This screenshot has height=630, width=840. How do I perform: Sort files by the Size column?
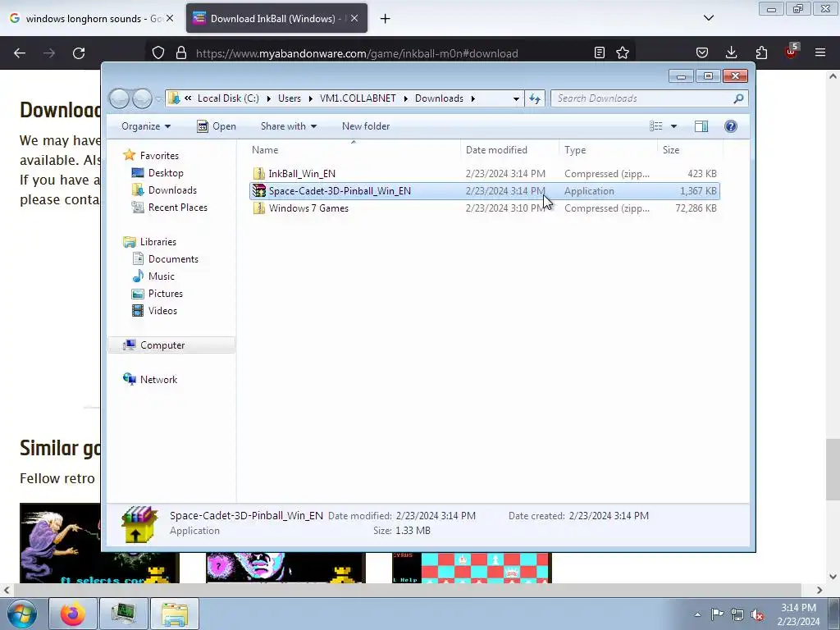tap(690, 150)
